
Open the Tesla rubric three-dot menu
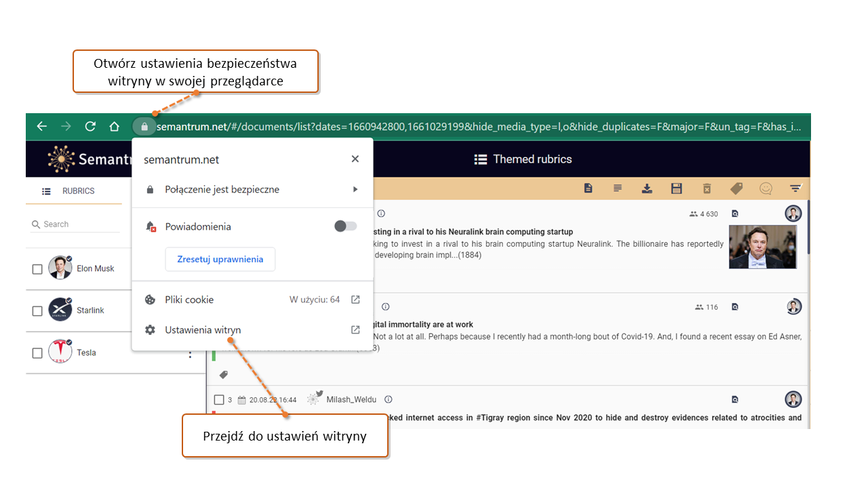point(190,353)
